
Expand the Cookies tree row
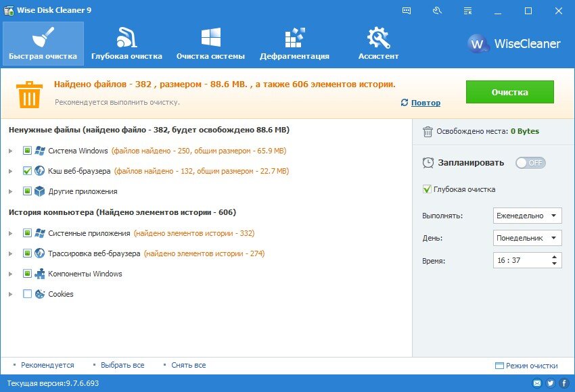coord(11,294)
